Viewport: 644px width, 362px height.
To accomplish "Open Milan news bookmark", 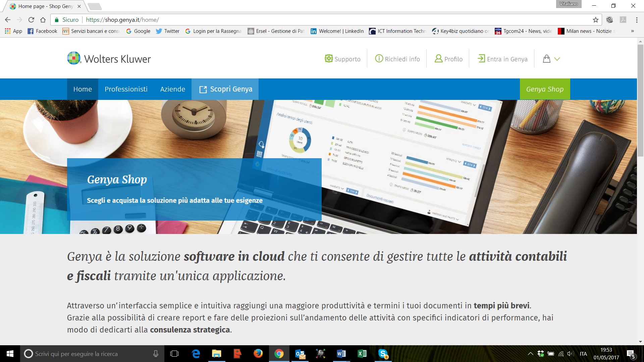I will (586, 31).
